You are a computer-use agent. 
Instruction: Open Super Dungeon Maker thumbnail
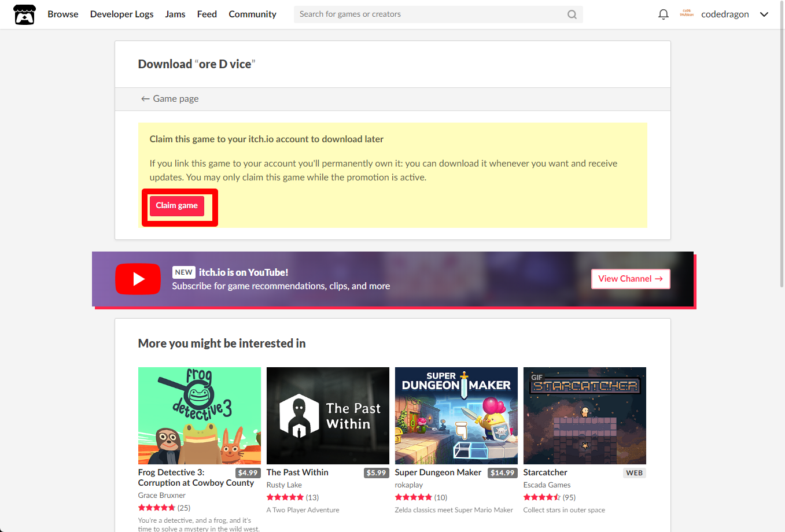coord(456,416)
